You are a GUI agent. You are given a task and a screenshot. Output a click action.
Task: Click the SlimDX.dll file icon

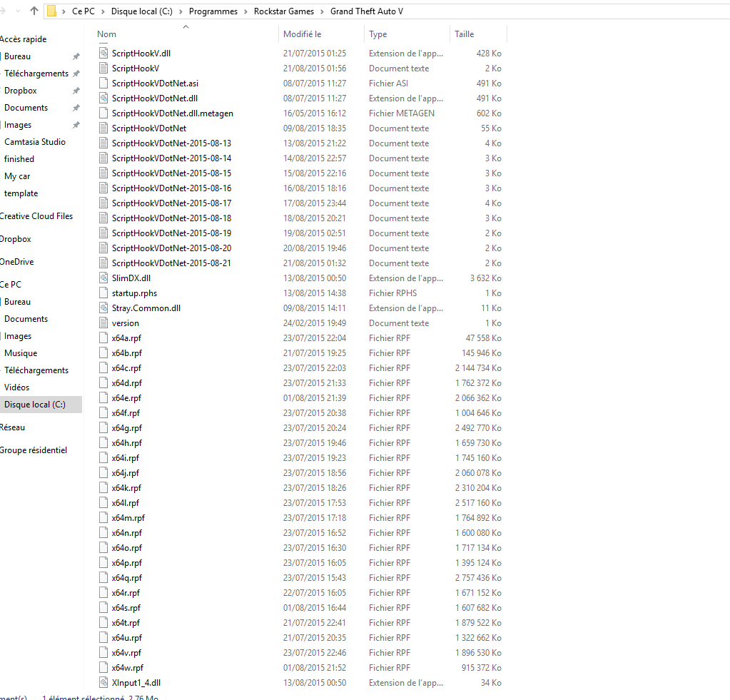pyautogui.click(x=103, y=278)
